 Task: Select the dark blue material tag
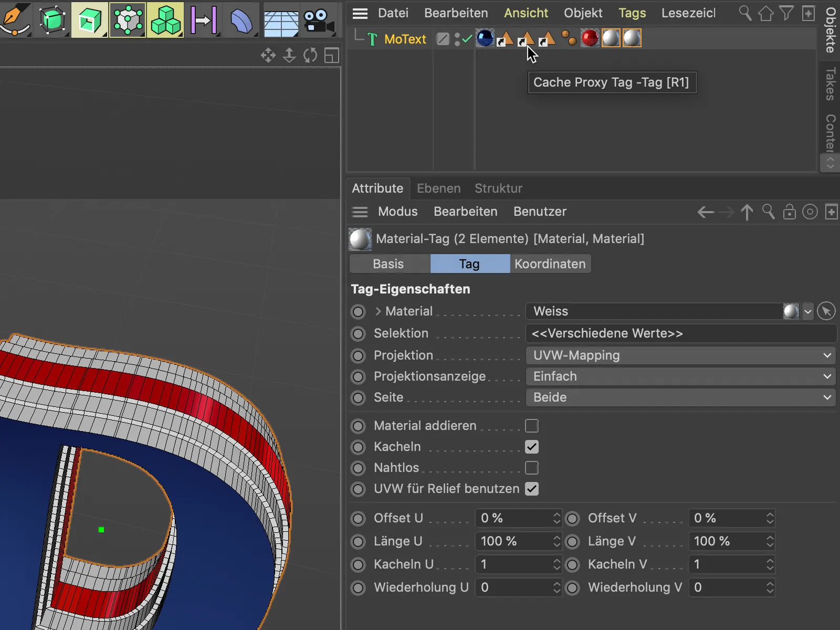485,38
